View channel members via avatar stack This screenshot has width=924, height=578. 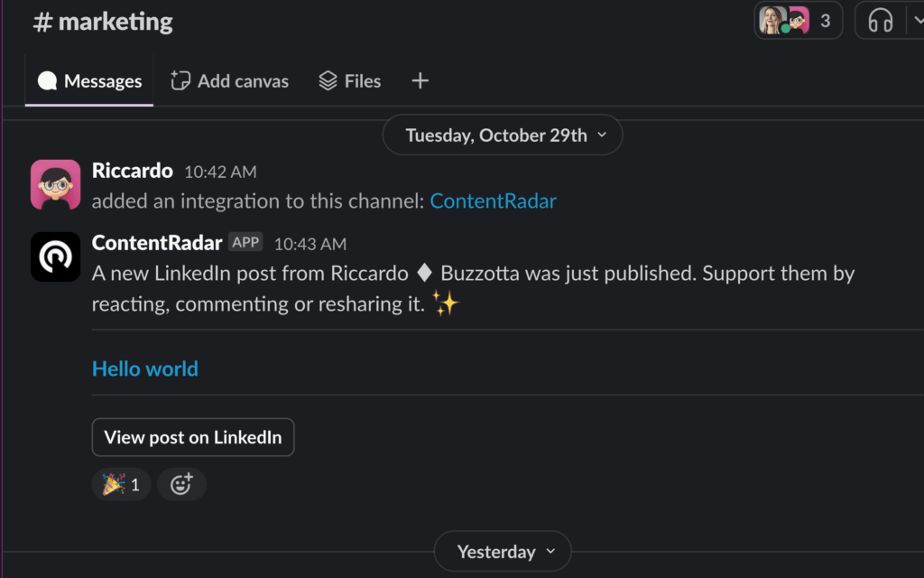point(798,21)
